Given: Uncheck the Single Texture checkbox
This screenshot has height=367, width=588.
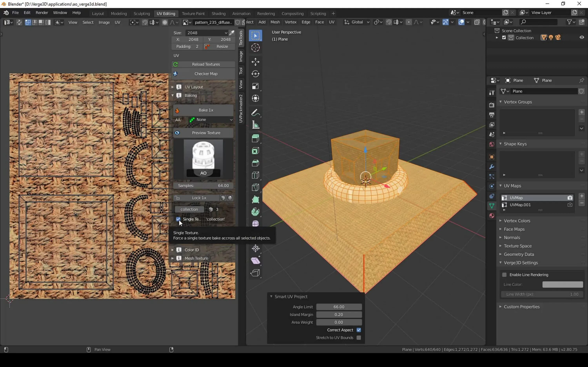Looking at the screenshot, I should pyautogui.click(x=178, y=219).
